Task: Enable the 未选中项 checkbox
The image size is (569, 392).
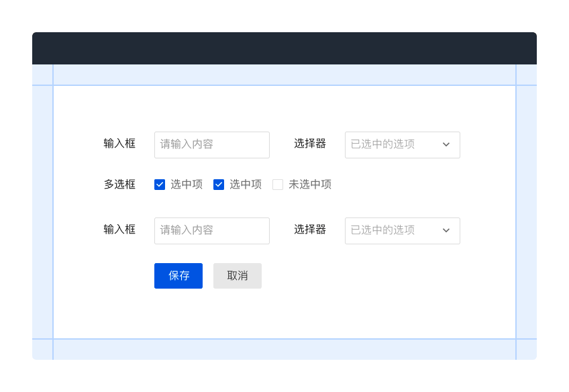Action: point(278,185)
